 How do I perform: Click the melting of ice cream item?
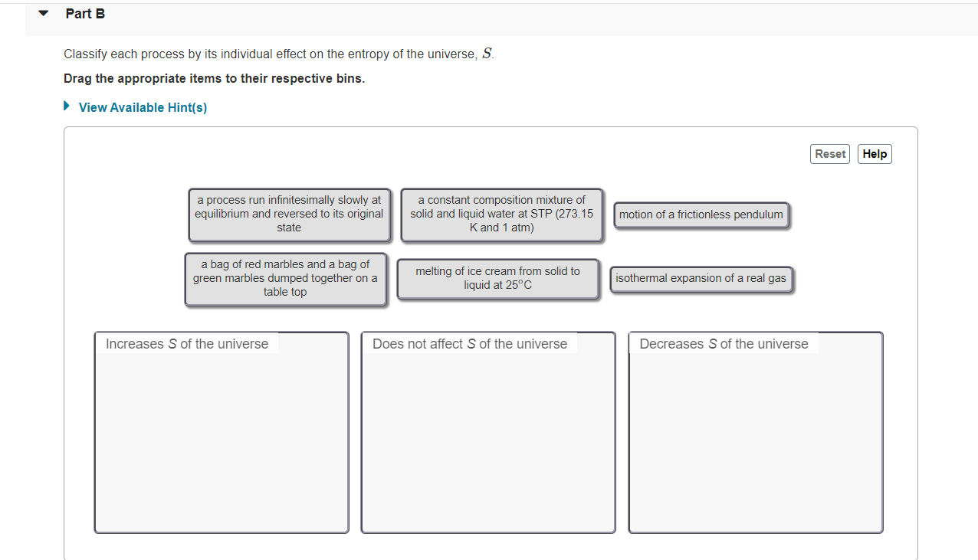coord(497,278)
